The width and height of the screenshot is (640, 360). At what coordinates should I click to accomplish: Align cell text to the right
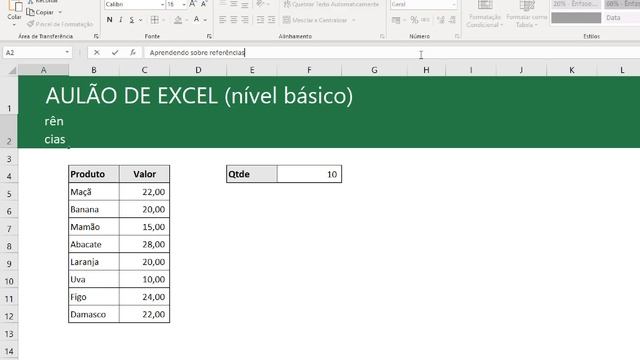click(x=244, y=20)
